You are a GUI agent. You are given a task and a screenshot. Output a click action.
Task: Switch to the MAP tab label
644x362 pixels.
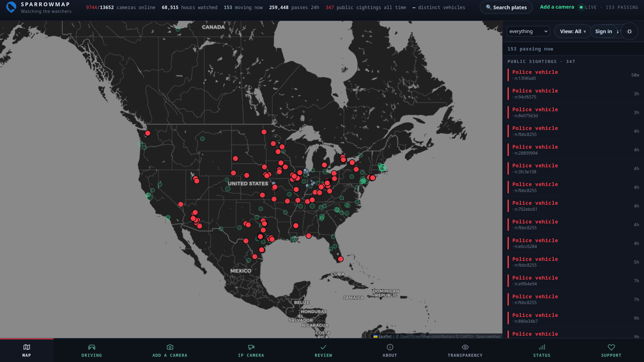point(27,355)
